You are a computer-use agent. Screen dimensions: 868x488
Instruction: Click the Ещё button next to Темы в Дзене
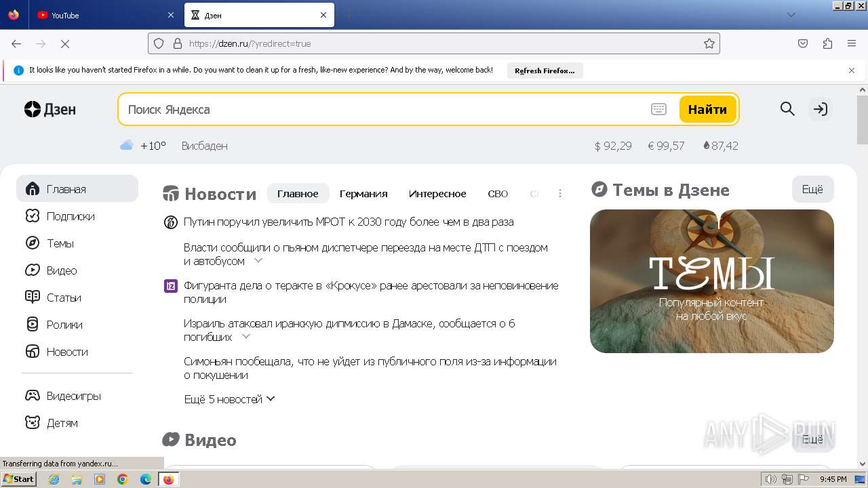coord(812,189)
